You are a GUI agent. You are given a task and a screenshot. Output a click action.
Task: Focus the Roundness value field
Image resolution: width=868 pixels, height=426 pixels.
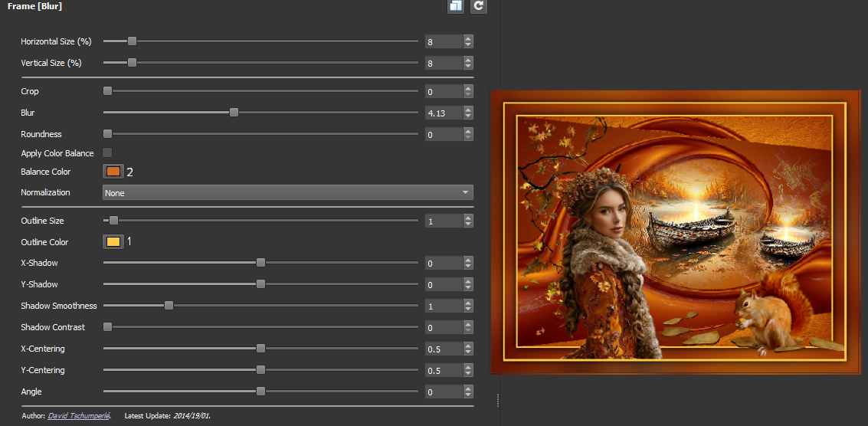click(x=444, y=135)
